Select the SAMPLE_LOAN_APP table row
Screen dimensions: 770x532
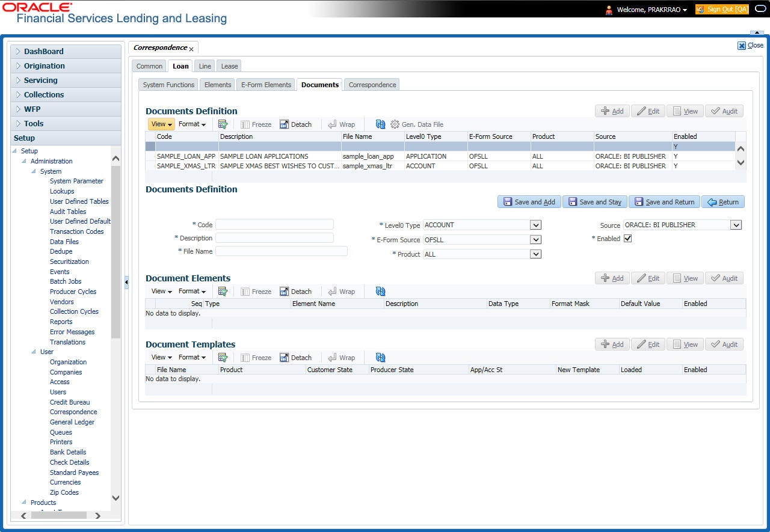pos(440,156)
